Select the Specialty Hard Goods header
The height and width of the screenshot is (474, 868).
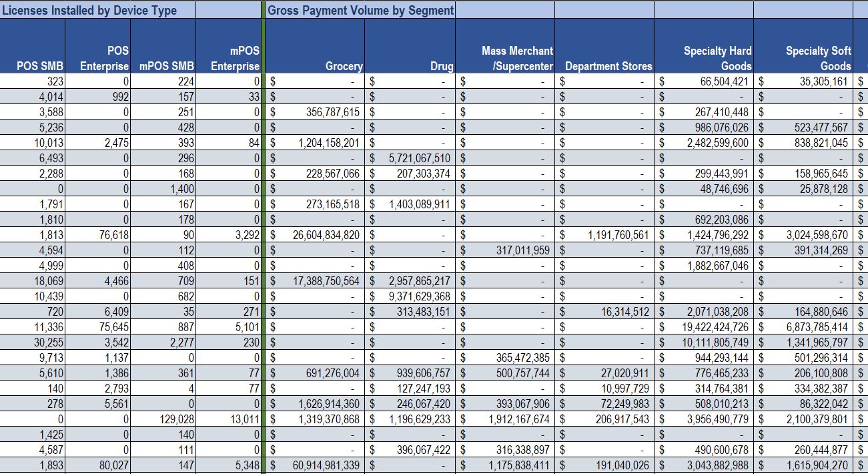pyautogui.click(x=717, y=58)
